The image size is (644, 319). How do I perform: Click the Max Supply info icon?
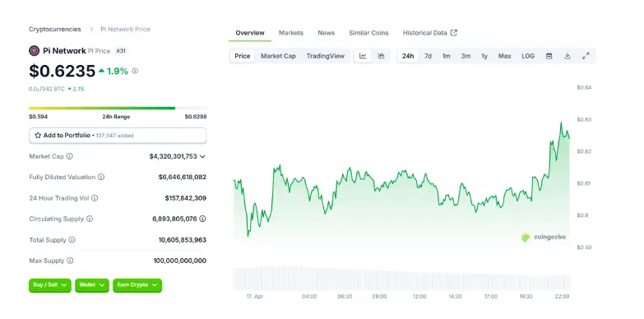coord(70,261)
